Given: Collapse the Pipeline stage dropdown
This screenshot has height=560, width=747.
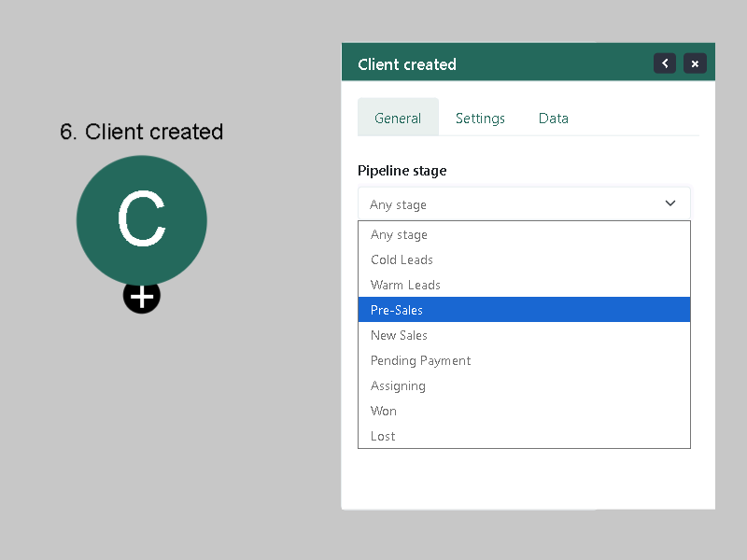Looking at the screenshot, I should pos(524,203).
